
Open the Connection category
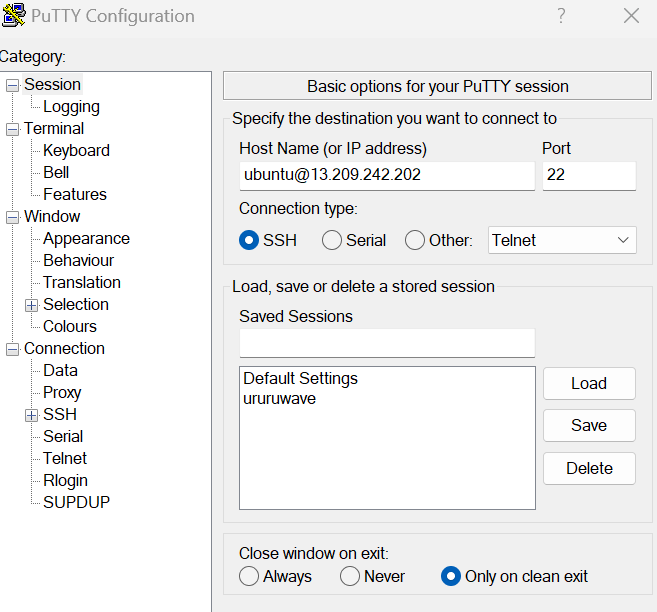pos(64,349)
